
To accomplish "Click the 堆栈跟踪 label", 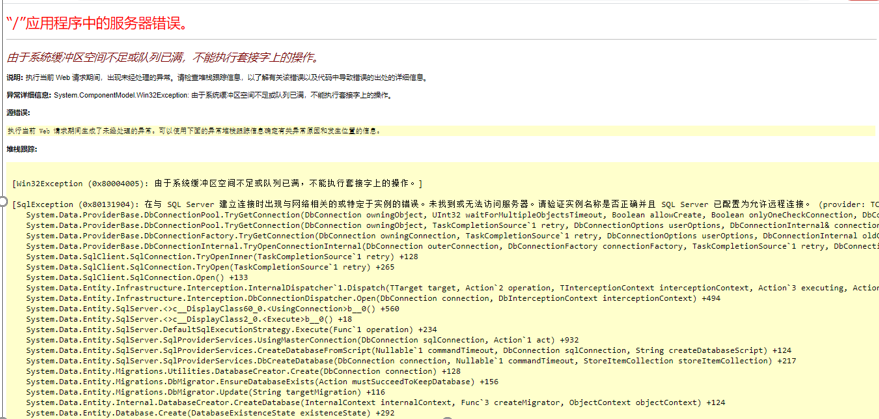I will 20,147.
